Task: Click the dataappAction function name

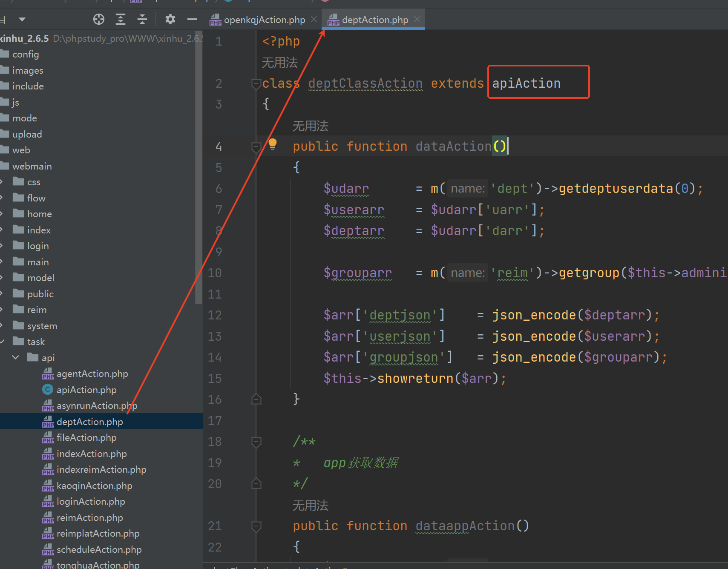Action: (465, 526)
